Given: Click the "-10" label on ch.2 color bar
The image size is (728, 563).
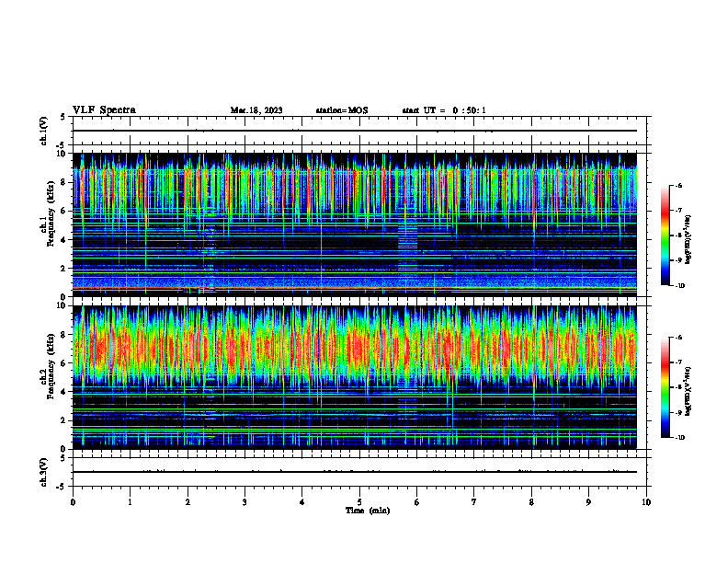Looking at the screenshot, I should pyautogui.click(x=679, y=438).
